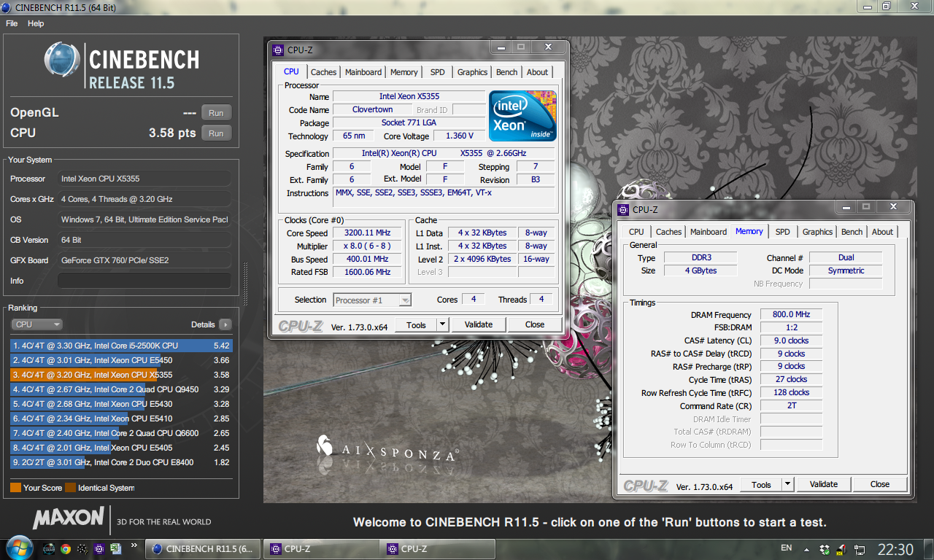Click the Core Speed 3200.11 MHz value
The height and width of the screenshot is (560, 934).
click(x=366, y=233)
